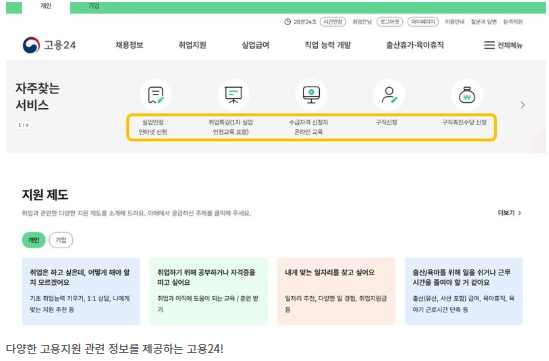Image resolution: width=549 pixels, height=361 pixels.
Task: Switch to the 개인 top tab
Action: tap(46, 6)
